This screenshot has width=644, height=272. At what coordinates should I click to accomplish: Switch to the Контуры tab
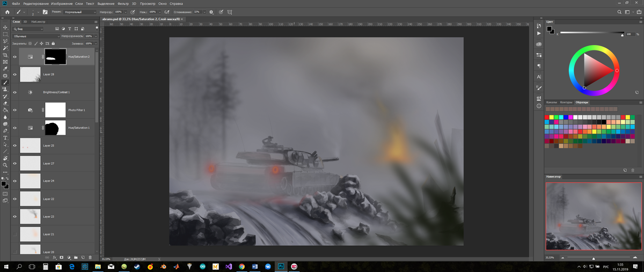[x=566, y=102]
